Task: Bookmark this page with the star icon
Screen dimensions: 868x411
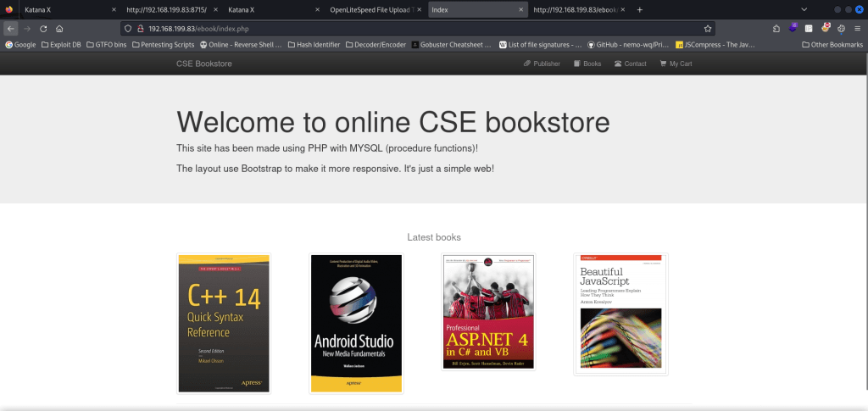Action: 708,28
